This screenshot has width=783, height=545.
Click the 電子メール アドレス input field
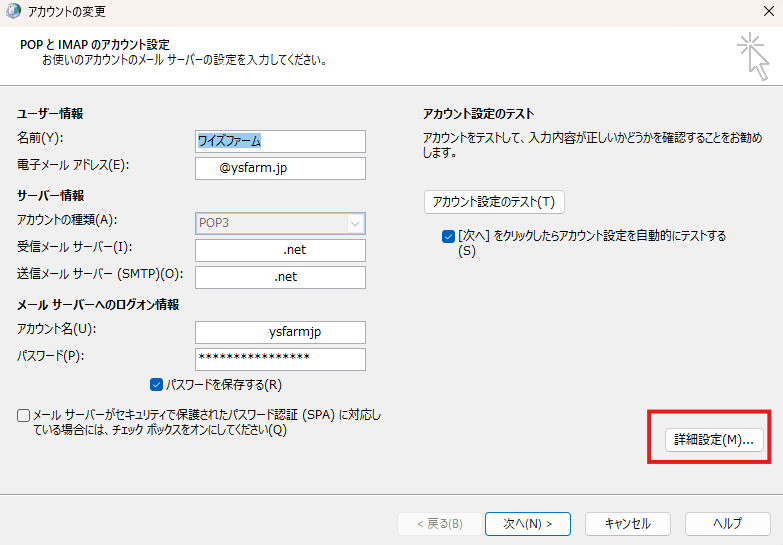tap(281, 169)
